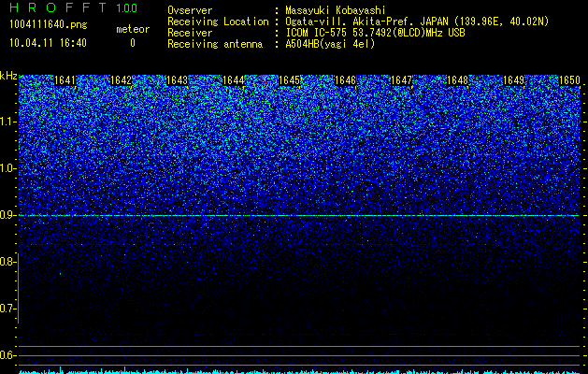Click the kHz axis unit label
Screen dimensions: 588x374
(x=8, y=76)
